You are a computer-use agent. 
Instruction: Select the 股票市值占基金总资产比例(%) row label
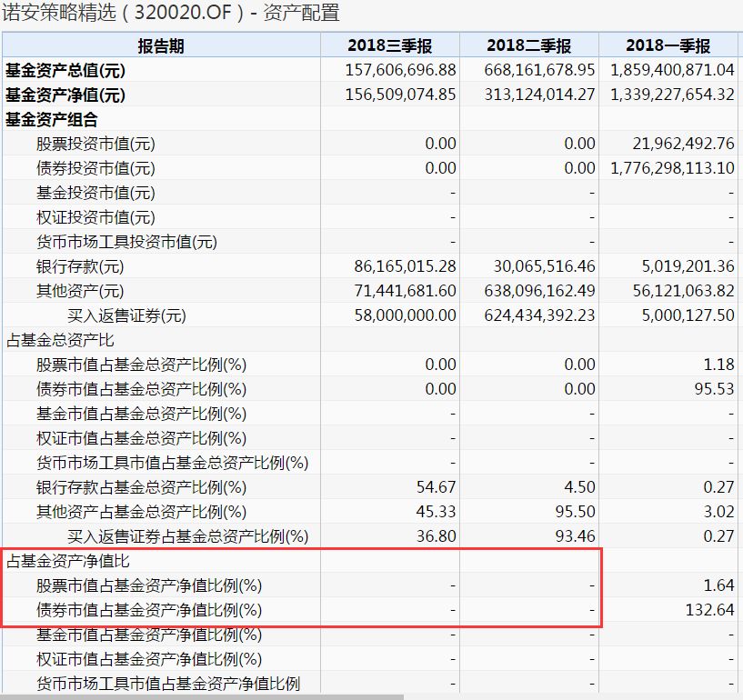(x=141, y=365)
